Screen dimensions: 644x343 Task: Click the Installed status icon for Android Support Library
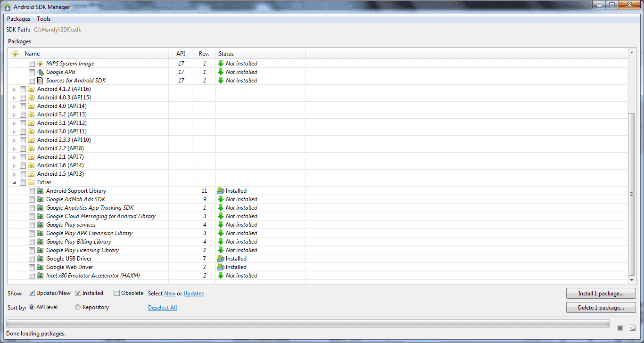pyautogui.click(x=220, y=191)
